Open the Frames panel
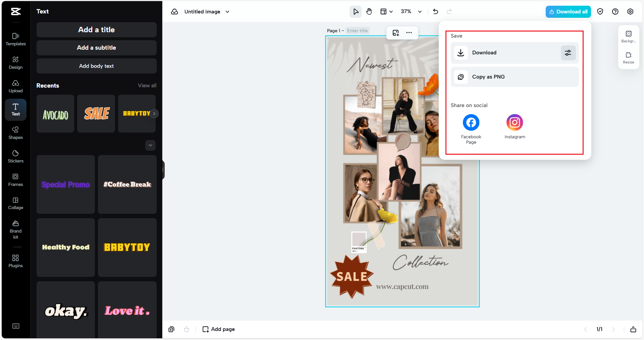 pos(16,180)
